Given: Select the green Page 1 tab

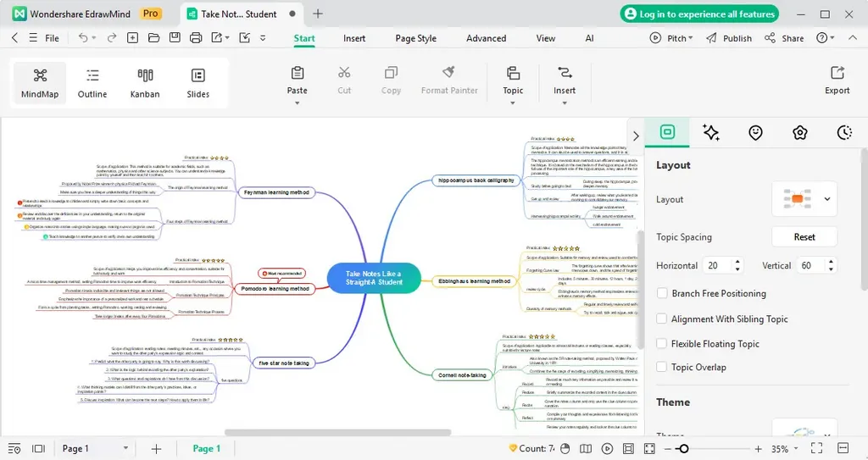Looking at the screenshot, I should tap(207, 448).
